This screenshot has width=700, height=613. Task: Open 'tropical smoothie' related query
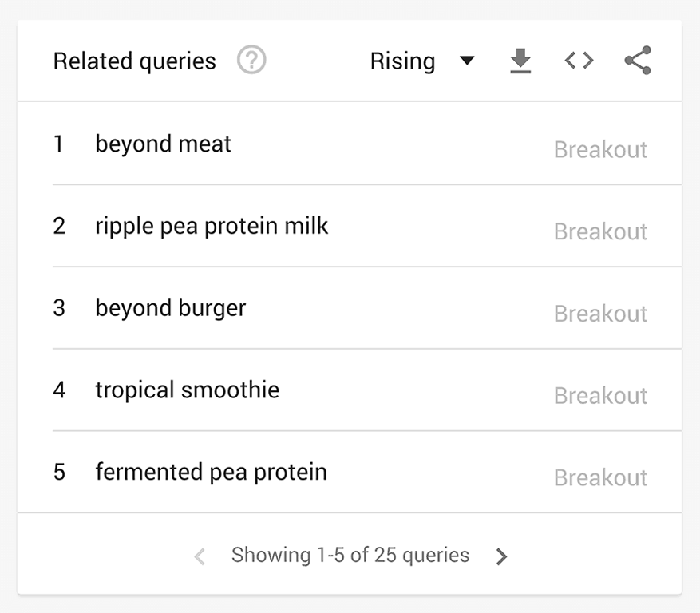pos(188,390)
